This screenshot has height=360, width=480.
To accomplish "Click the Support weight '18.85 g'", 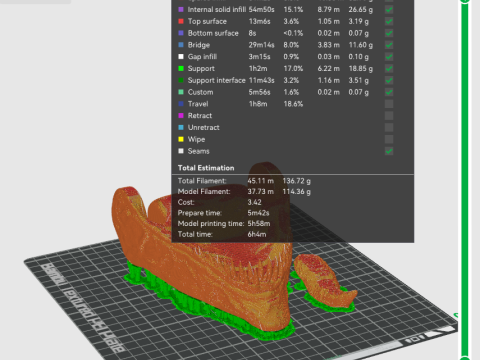I will click(x=360, y=69).
